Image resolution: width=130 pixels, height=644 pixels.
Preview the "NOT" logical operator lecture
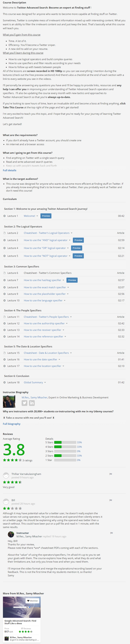click(78, 256)
